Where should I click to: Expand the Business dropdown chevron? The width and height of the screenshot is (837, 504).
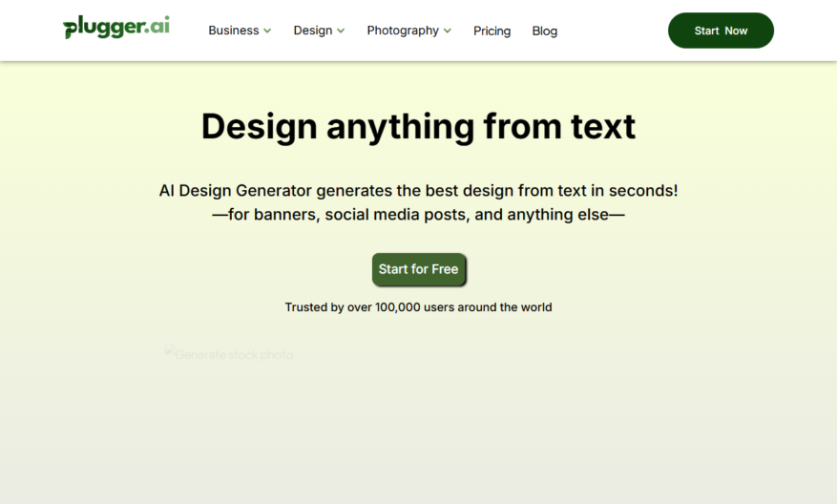(x=267, y=31)
